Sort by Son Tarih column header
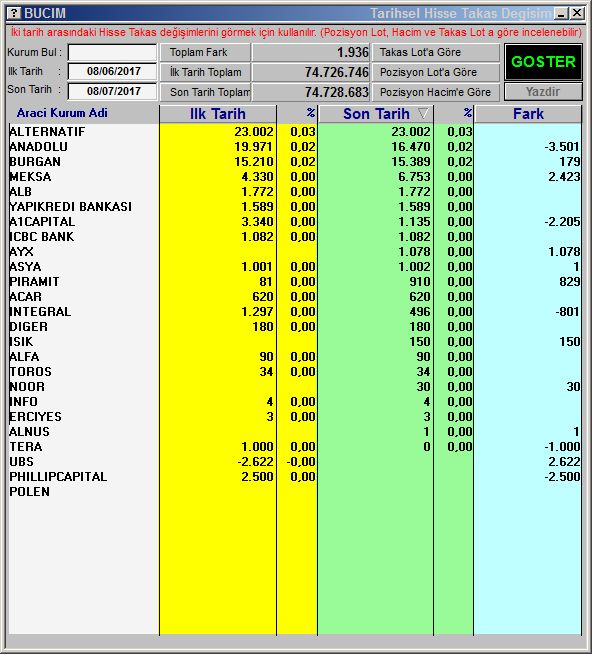Viewport: 592px width, 654px height. point(375,114)
